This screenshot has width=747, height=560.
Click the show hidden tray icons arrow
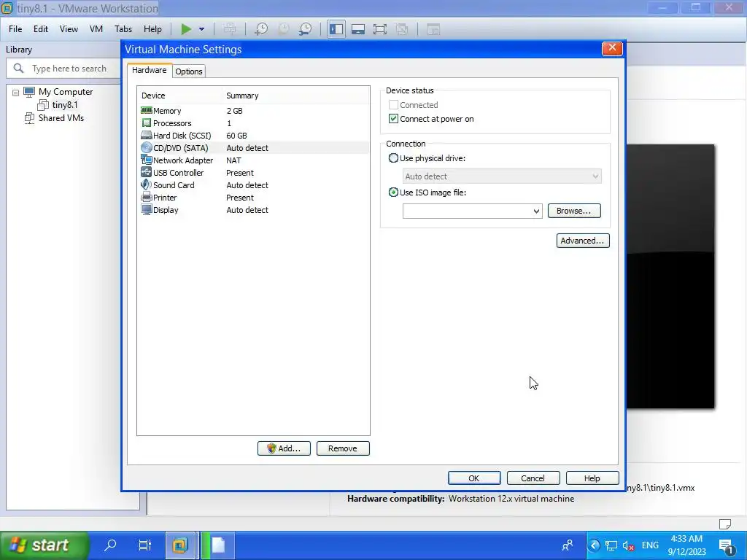click(x=594, y=545)
